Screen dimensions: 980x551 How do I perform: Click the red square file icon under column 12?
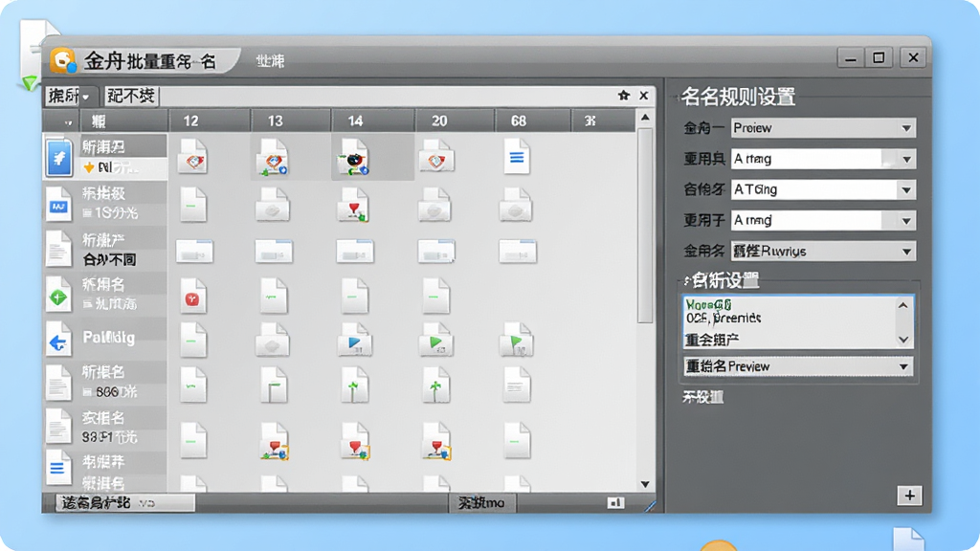tap(193, 296)
